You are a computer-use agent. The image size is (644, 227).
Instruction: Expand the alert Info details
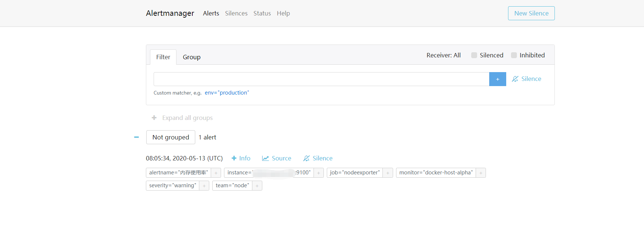tap(241, 158)
